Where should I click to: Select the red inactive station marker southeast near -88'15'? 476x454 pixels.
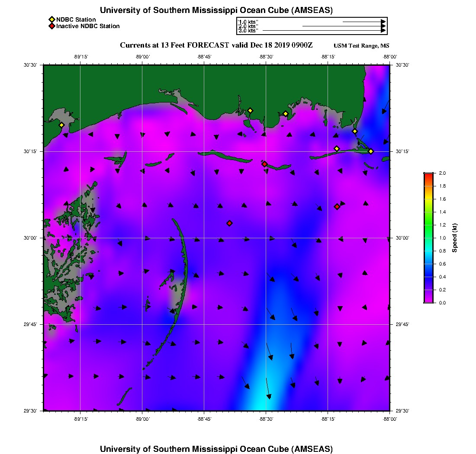point(337,207)
